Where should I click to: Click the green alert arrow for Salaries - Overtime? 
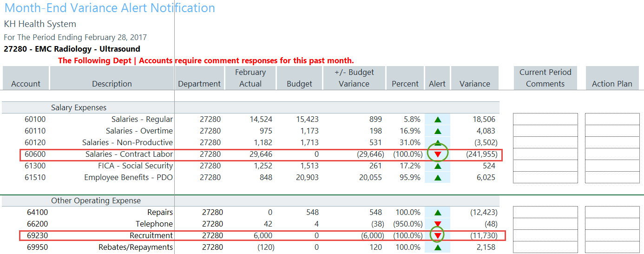(437, 131)
